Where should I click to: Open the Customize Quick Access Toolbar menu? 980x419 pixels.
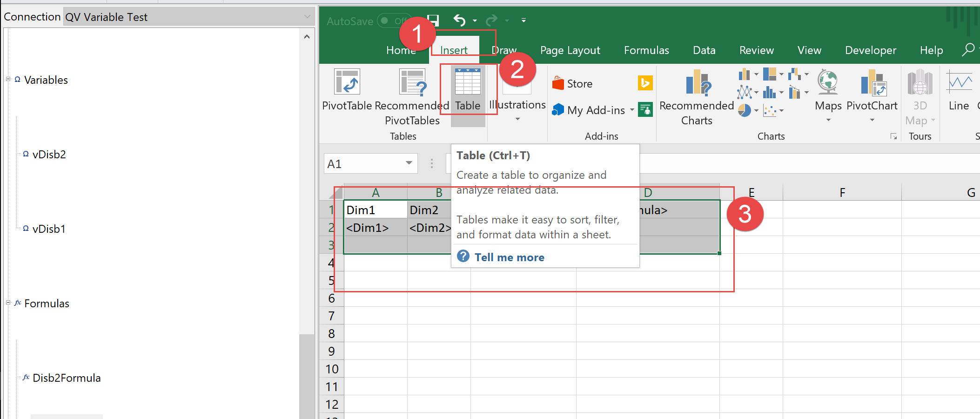tap(524, 20)
